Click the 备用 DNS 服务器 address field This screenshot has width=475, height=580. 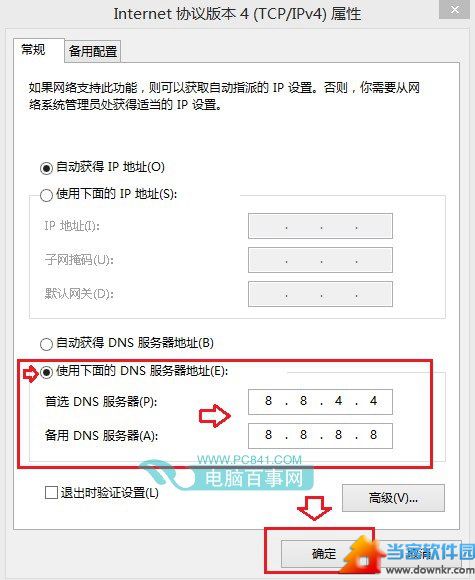click(x=320, y=436)
